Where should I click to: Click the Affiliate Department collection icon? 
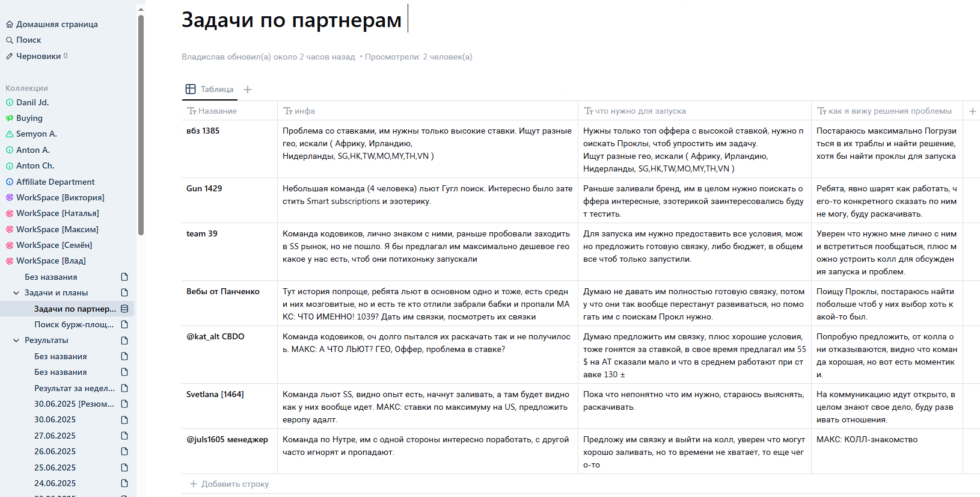pyautogui.click(x=10, y=182)
